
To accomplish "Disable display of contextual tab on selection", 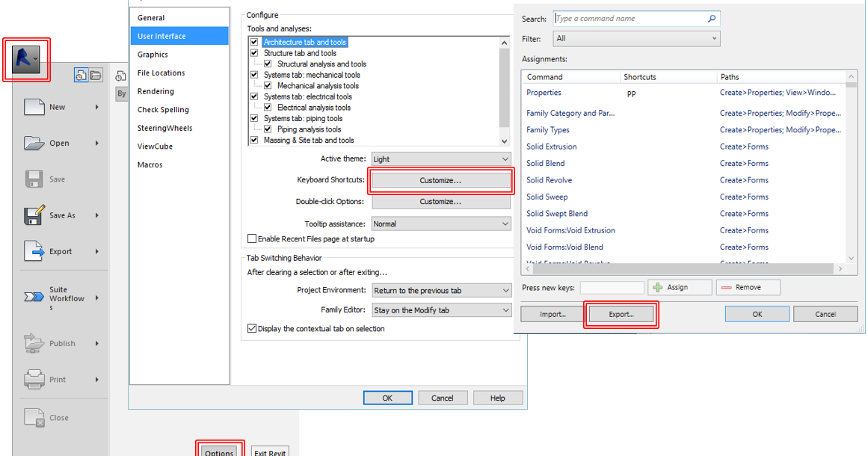I will coord(252,327).
